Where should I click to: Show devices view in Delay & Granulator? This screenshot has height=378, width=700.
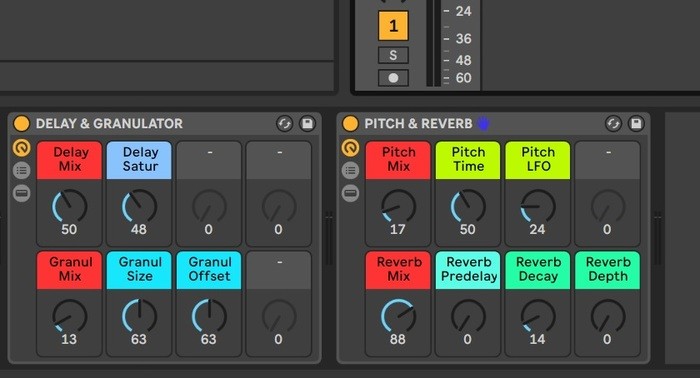21,193
